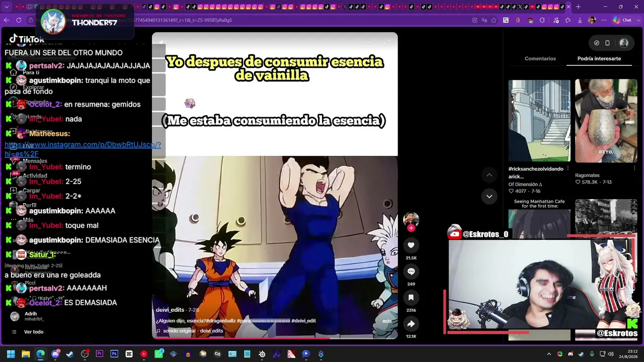Follow creator with the red plus badge

click(411, 228)
